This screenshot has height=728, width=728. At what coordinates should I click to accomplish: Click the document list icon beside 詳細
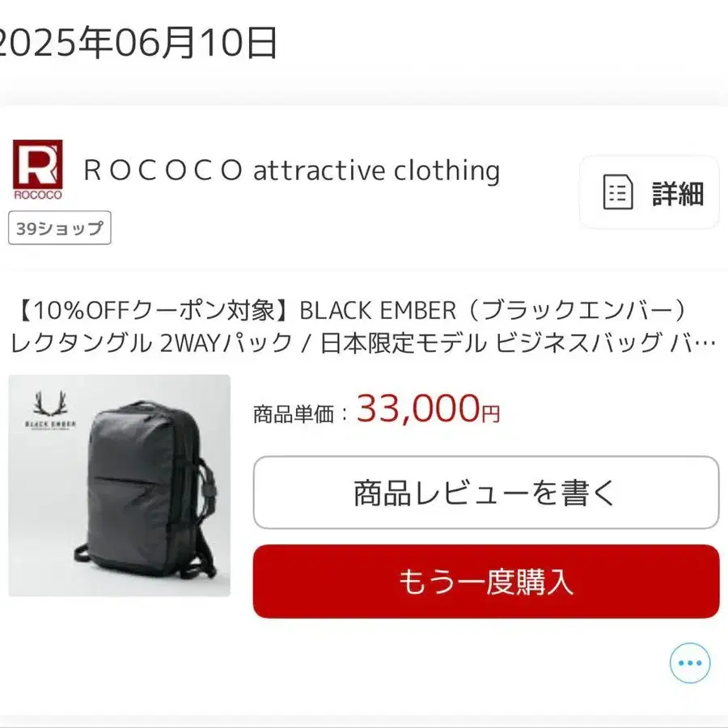(x=617, y=193)
